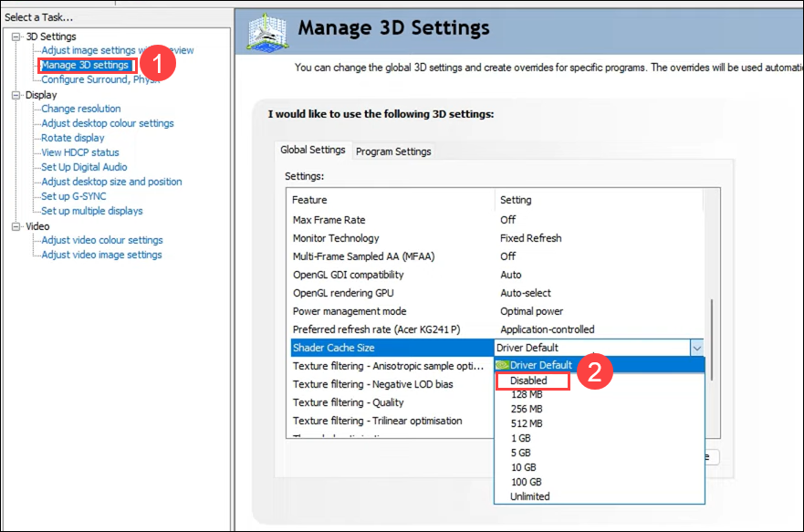This screenshot has width=804, height=532.
Task: Click the Fixed Refresh setting value
Action: point(531,238)
